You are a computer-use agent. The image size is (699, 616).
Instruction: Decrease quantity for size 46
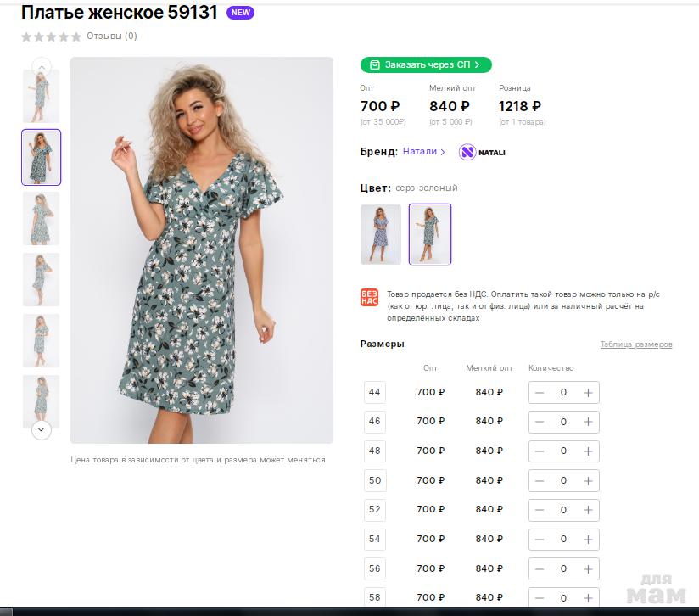pos(540,422)
